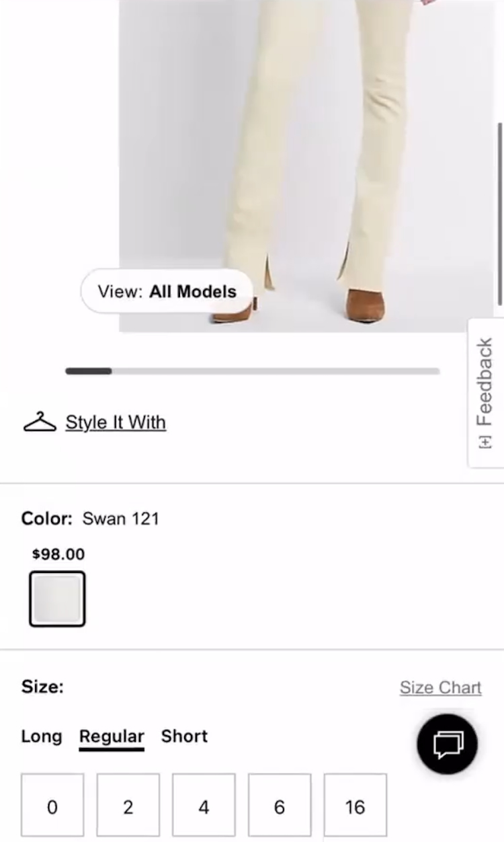Select size 4
The width and height of the screenshot is (504, 842).
(x=204, y=805)
